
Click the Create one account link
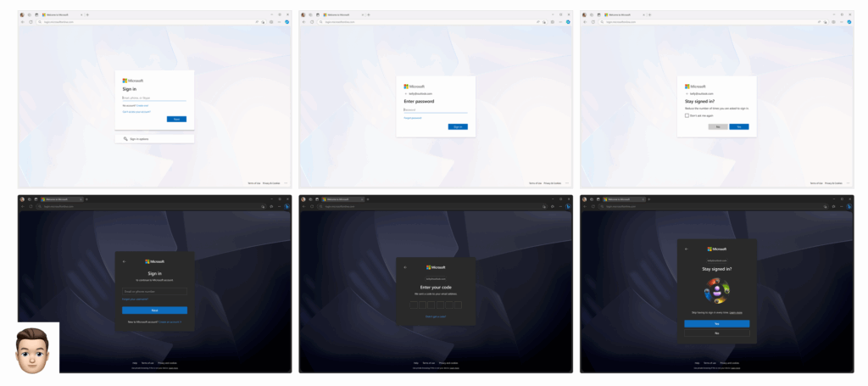pyautogui.click(x=142, y=105)
